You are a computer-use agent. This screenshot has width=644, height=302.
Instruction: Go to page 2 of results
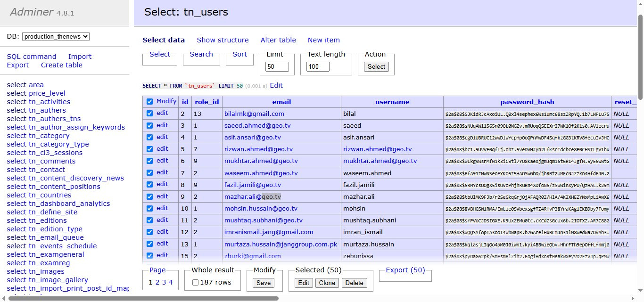pos(157,282)
